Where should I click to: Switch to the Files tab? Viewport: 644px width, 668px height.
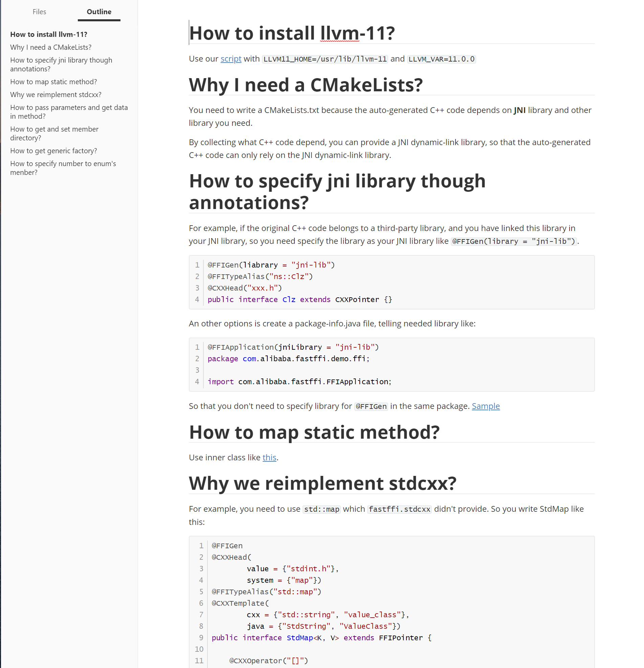[x=39, y=12]
